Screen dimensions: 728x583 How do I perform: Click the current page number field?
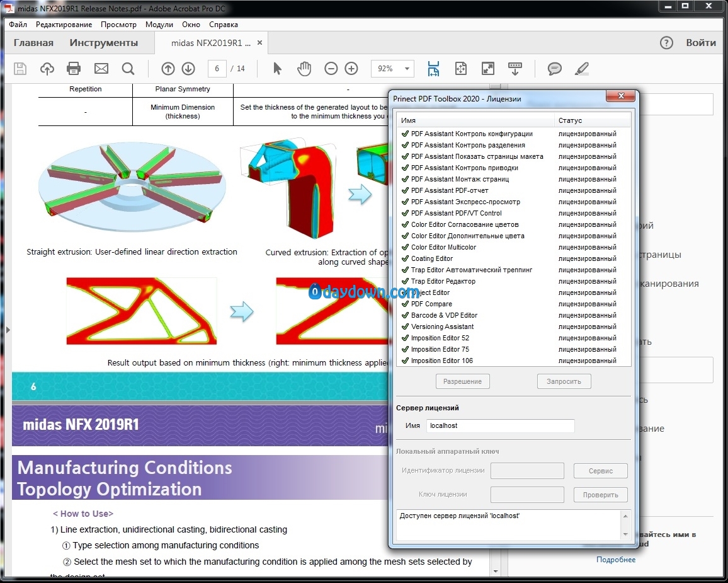(217, 69)
